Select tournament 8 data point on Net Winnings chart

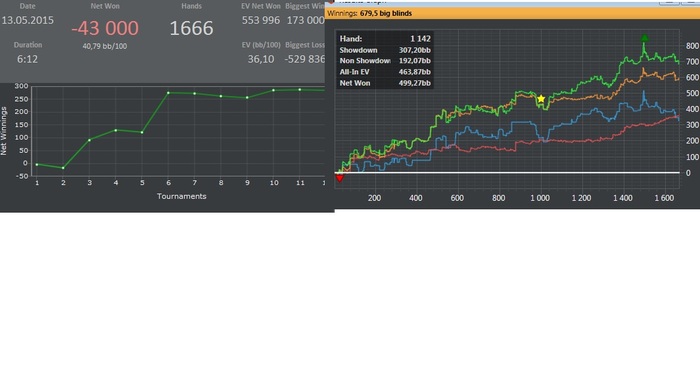221,96
